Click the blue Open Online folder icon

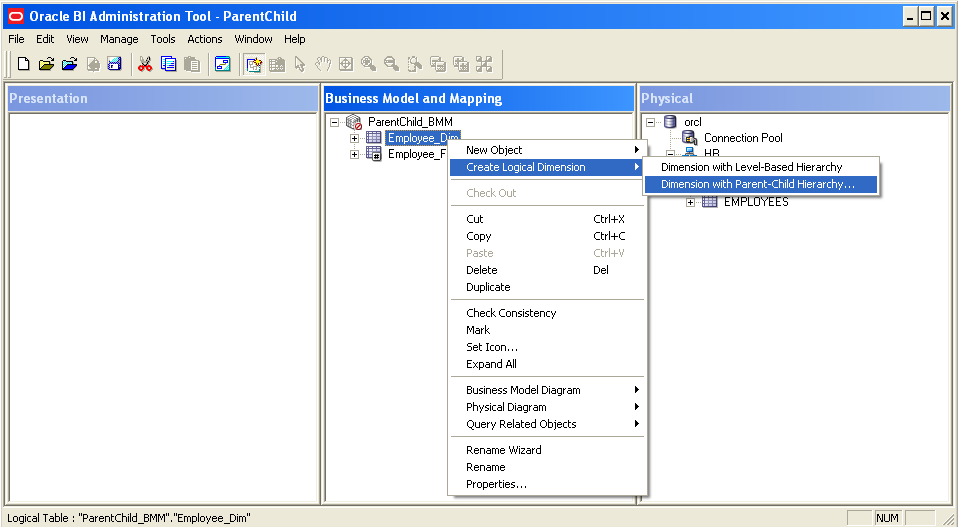[x=70, y=64]
